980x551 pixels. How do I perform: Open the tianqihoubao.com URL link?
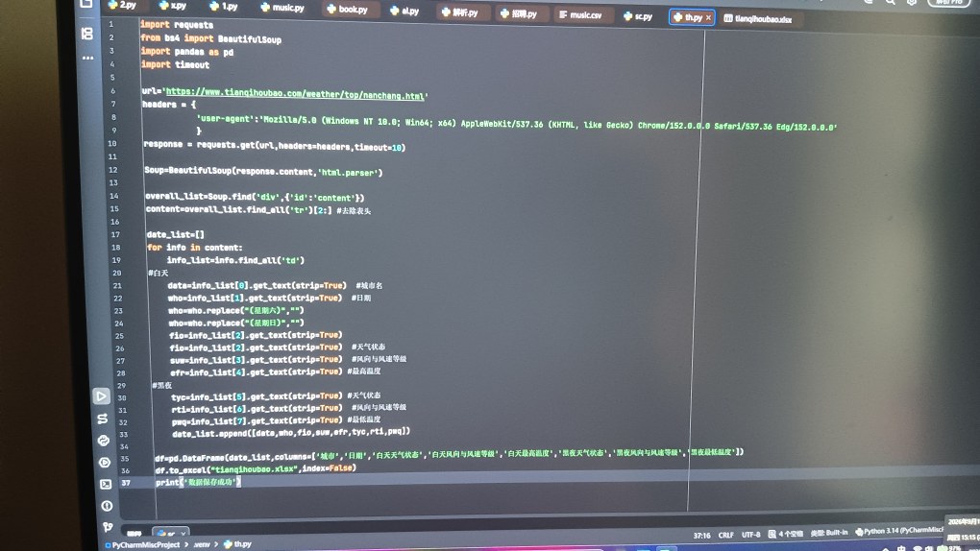pyautogui.click(x=294, y=94)
